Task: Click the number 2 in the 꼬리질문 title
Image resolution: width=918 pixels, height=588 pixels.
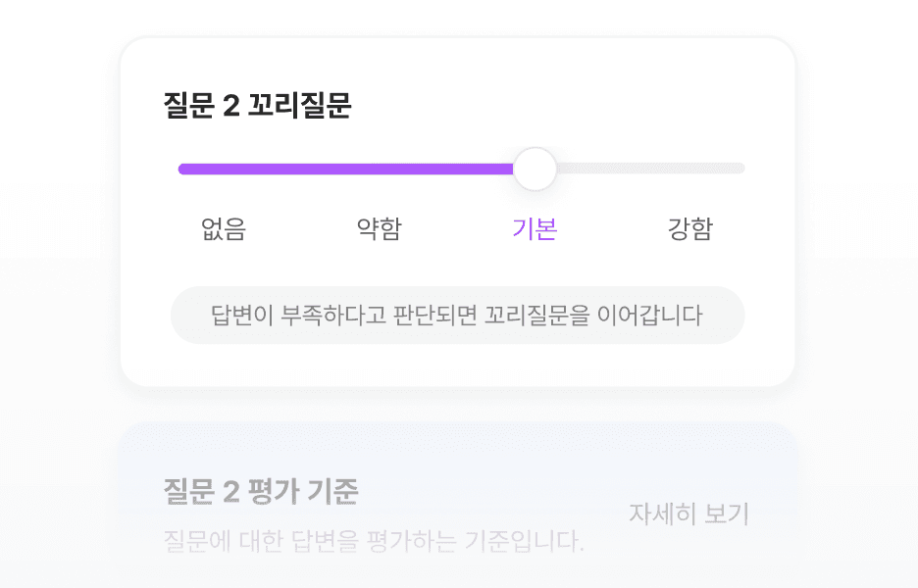Action: point(231,106)
